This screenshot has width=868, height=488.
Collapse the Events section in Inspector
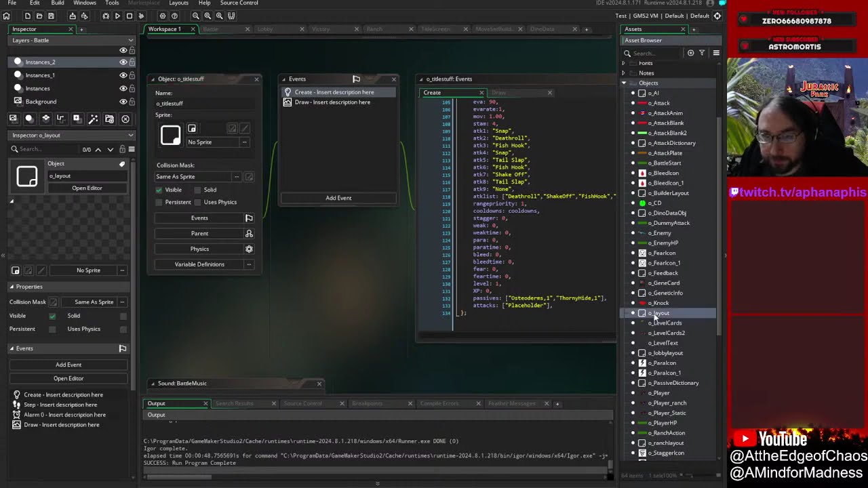(x=12, y=348)
